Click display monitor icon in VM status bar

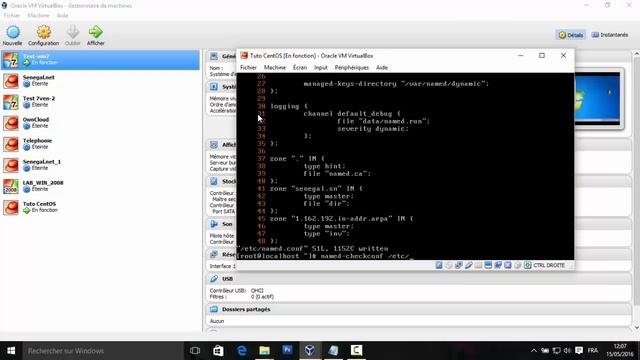click(488, 265)
